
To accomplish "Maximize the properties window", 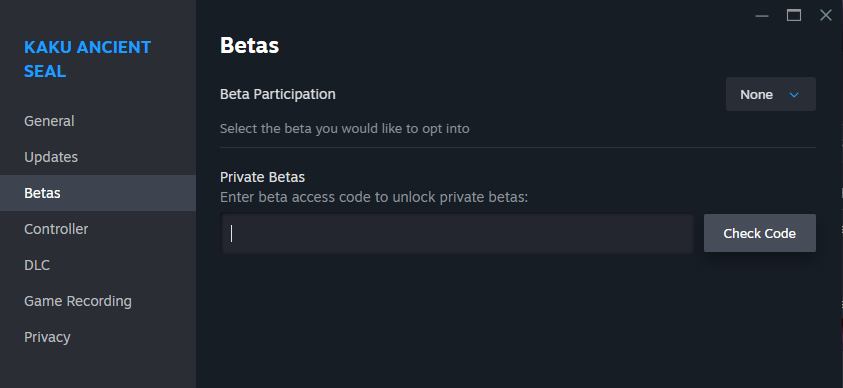I will coord(794,16).
